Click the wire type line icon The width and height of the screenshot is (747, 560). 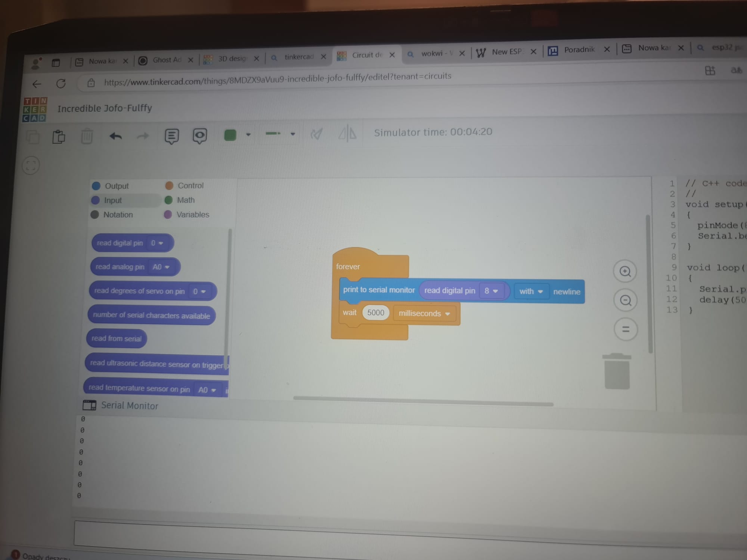[x=273, y=133]
